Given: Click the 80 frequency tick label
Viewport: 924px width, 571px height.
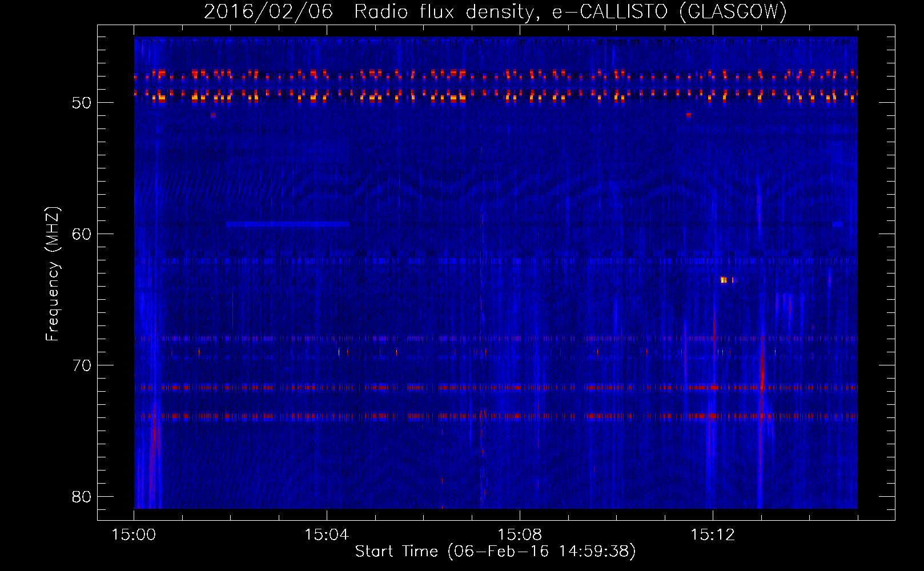Looking at the screenshot, I should 82,497.
